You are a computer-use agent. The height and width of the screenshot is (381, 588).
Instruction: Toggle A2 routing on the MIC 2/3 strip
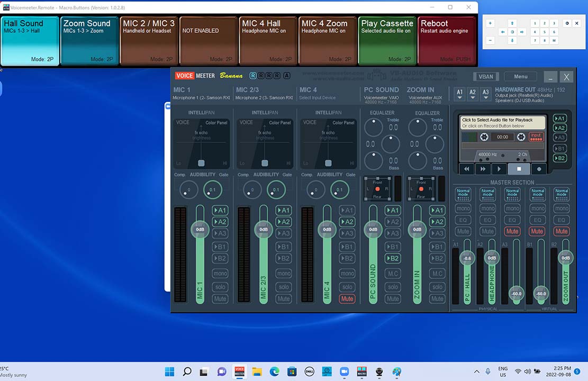click(x=284, y=222)
